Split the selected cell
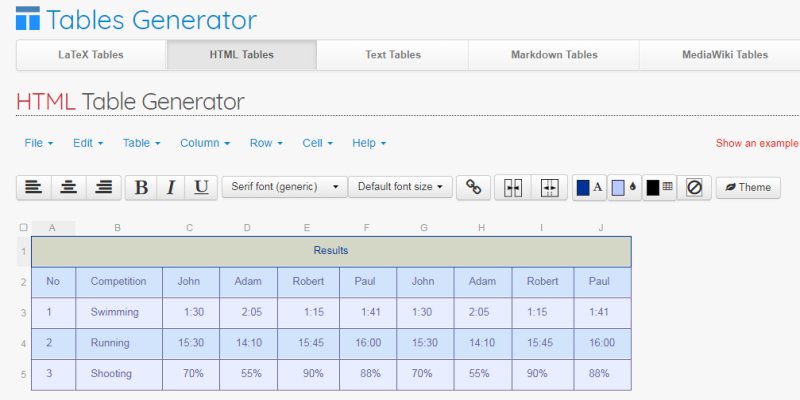The height and width of the screenshot is (400, 800). [x=549, y=187]
